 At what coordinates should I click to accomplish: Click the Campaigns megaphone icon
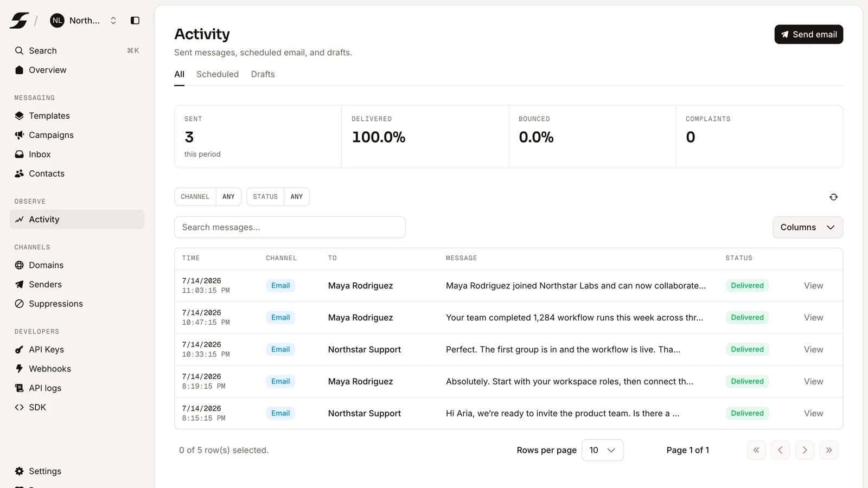19,135
